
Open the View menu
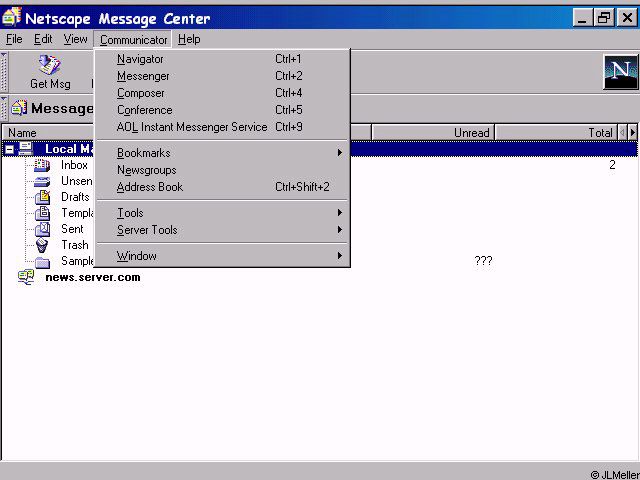click(x=75, y=39)
